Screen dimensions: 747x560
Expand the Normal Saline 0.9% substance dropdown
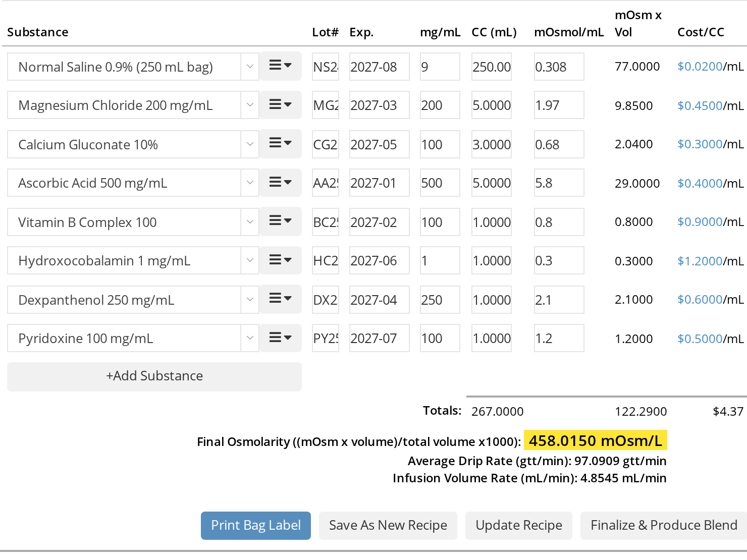(x=250, y=67)
